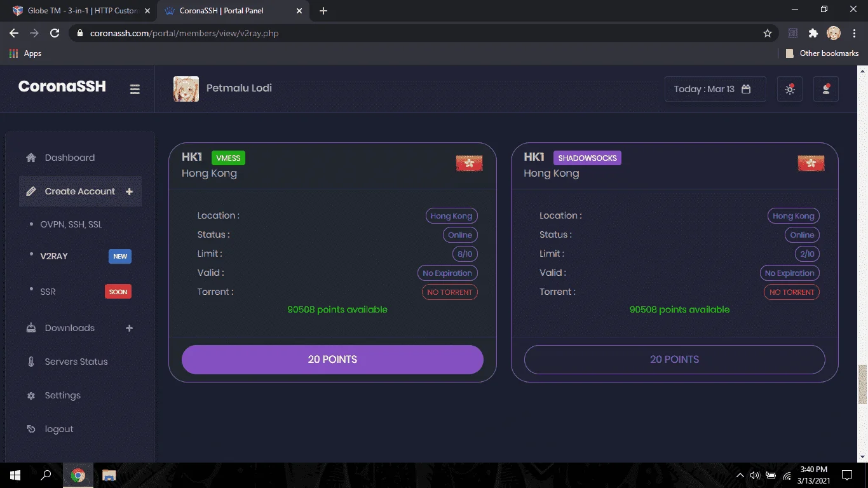The image size is (868, 488).
Task: Click the address bar URL
Action: click(x=183, y=33)
